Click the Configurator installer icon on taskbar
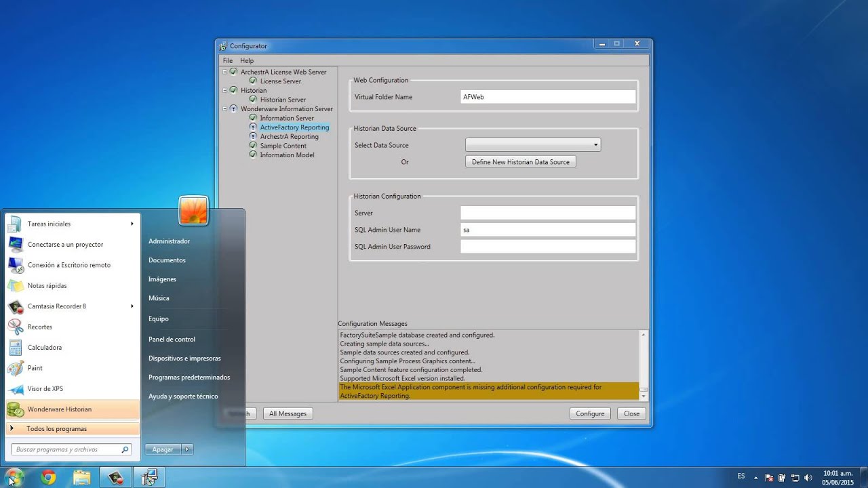The image size is (868, 488). (149, 477)
